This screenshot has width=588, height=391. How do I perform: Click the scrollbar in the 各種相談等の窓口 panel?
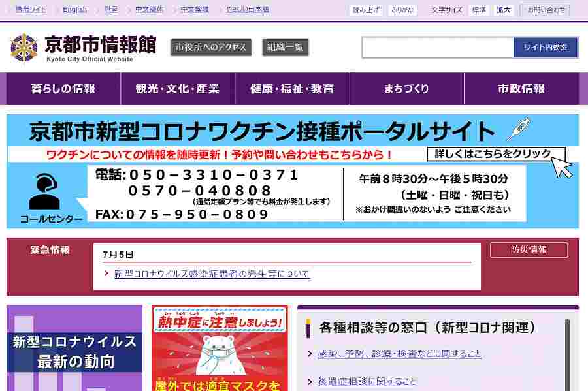point(567,355)
